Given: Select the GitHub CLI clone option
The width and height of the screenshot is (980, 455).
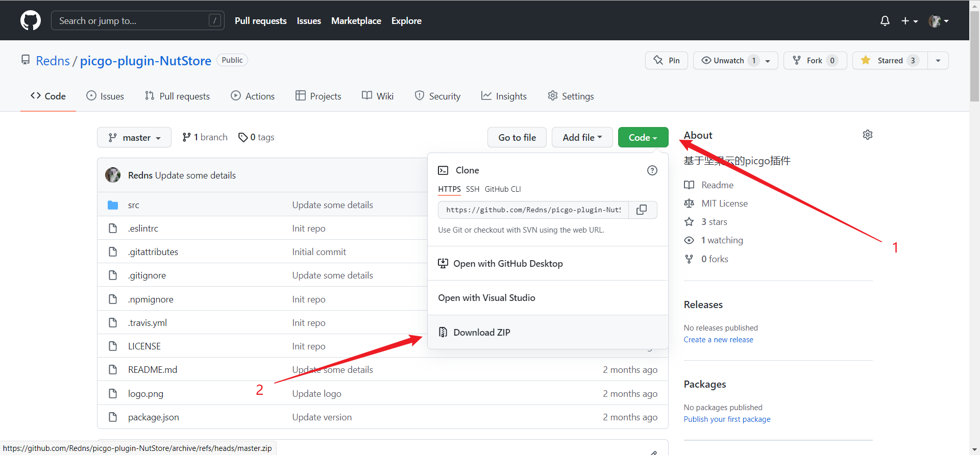Looking at the screenshot, I should [503, 189].
